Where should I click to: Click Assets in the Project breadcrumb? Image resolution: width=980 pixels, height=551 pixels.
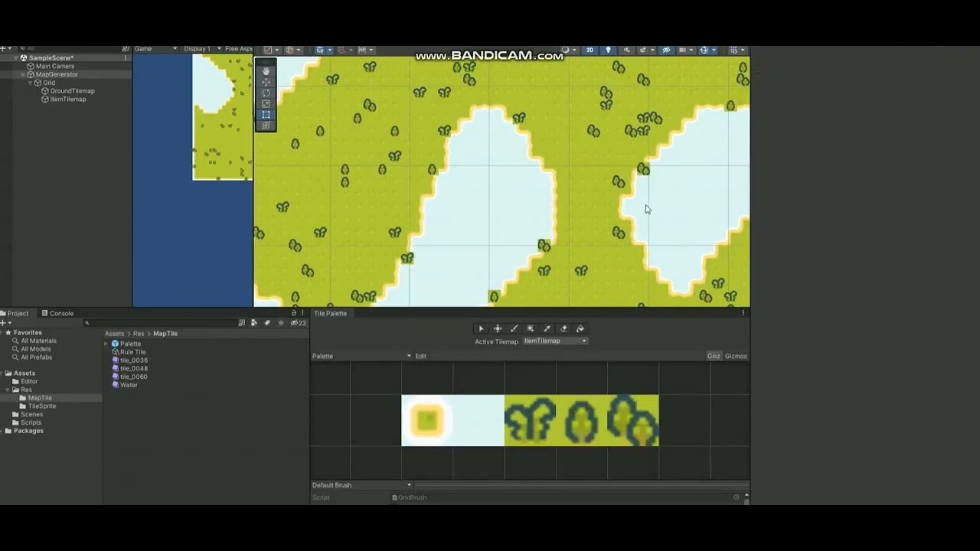114,334
